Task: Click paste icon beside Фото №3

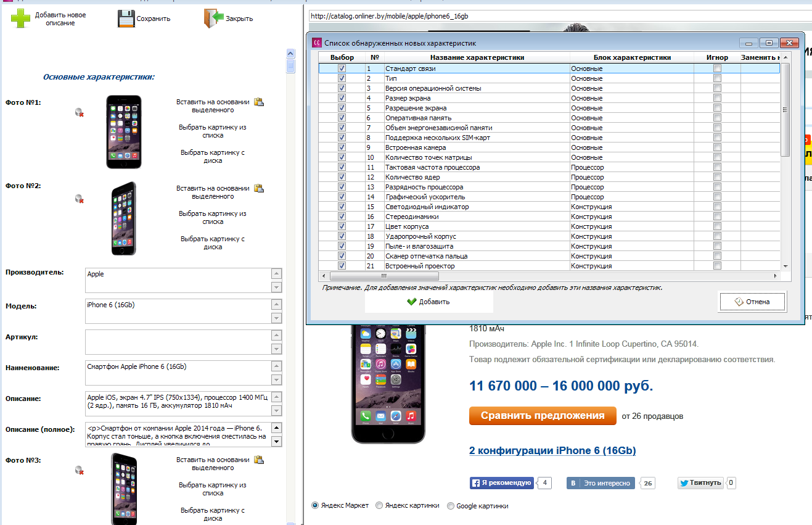Action: pos(259,460)
